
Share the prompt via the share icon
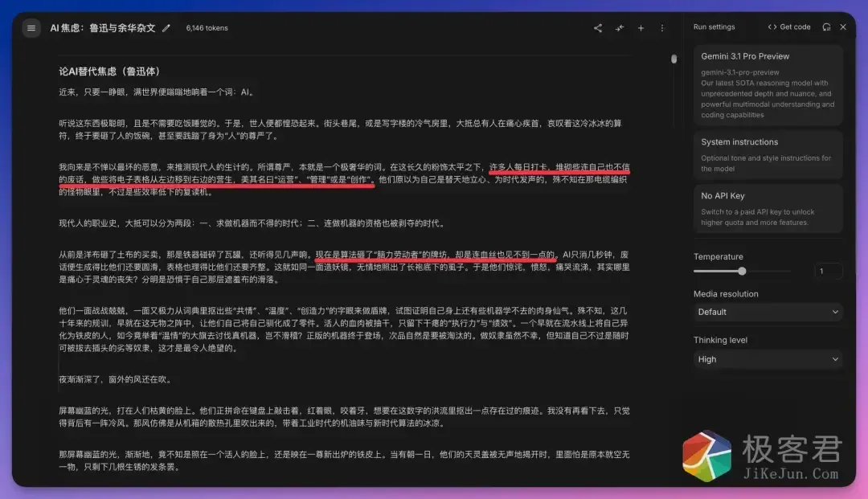[x=597, y=27]
